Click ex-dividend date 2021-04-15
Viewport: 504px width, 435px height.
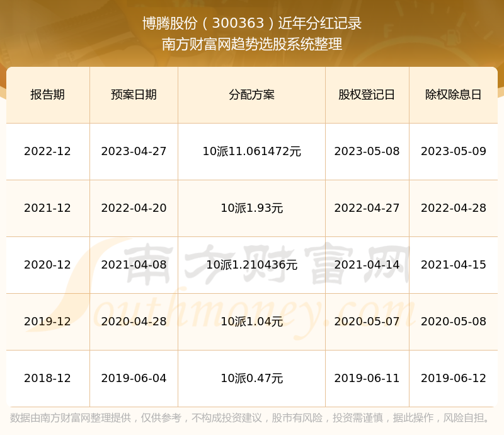point(453,265)
